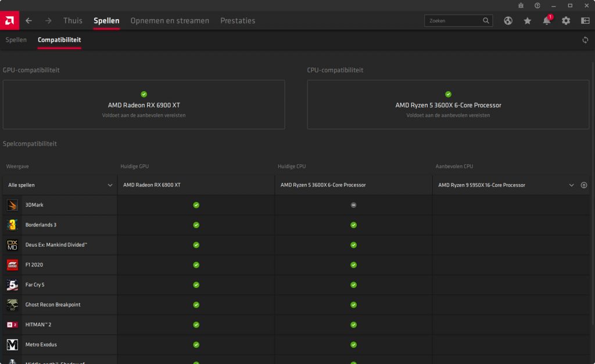Switch to the Prestaties tab
This screenshot has width=595, height=364.
click(237, 21)
